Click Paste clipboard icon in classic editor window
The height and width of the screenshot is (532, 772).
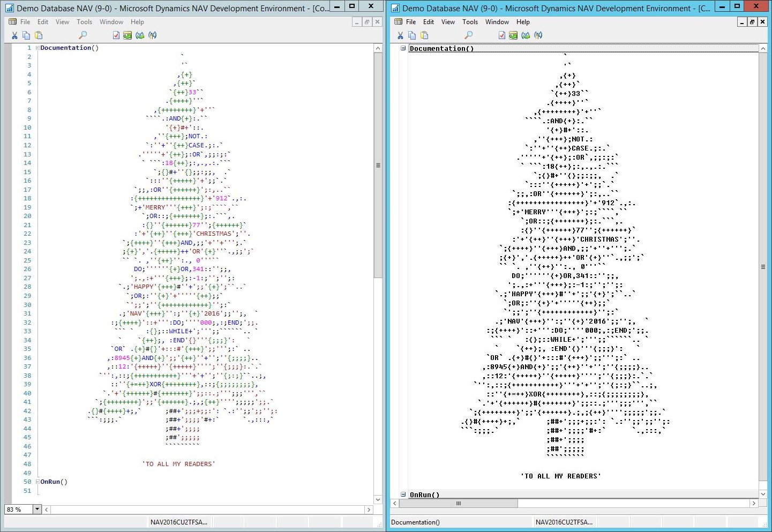point(424,35)
